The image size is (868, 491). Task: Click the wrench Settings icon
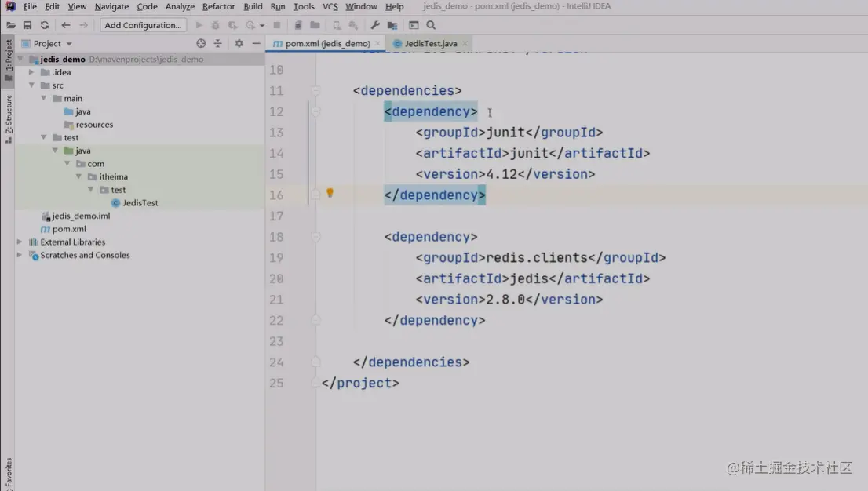point(375,25)
